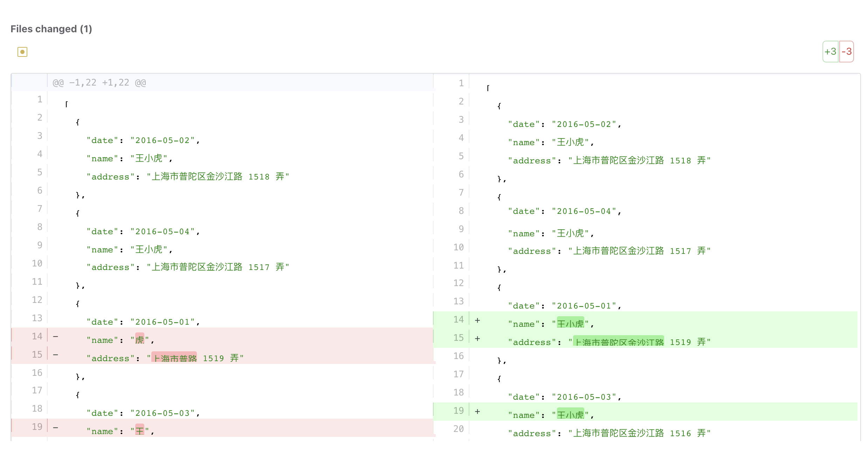Click the plus marker on added line 15
Screen dimensions: 868x453
click(477, 339)
